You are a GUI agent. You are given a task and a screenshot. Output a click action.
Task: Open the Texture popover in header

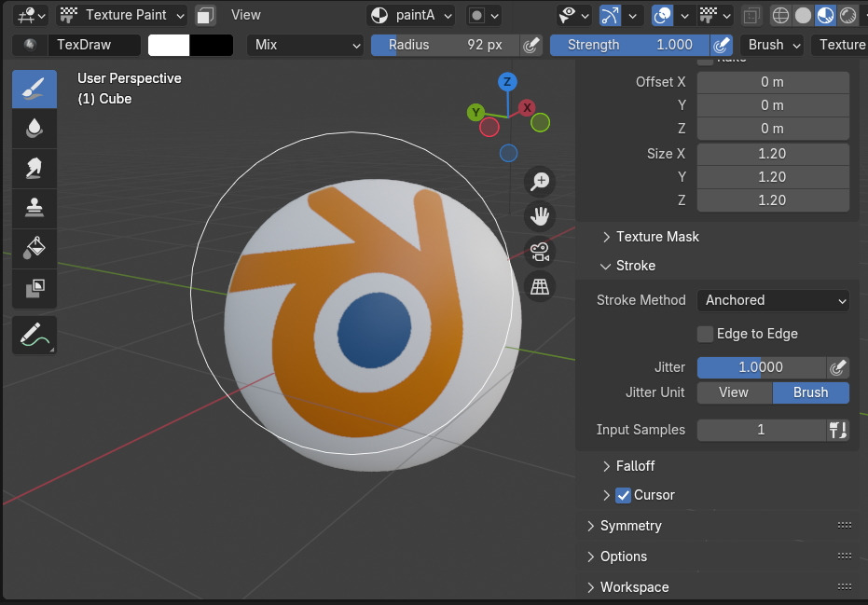pyautogui.click(x=839, y=45)
